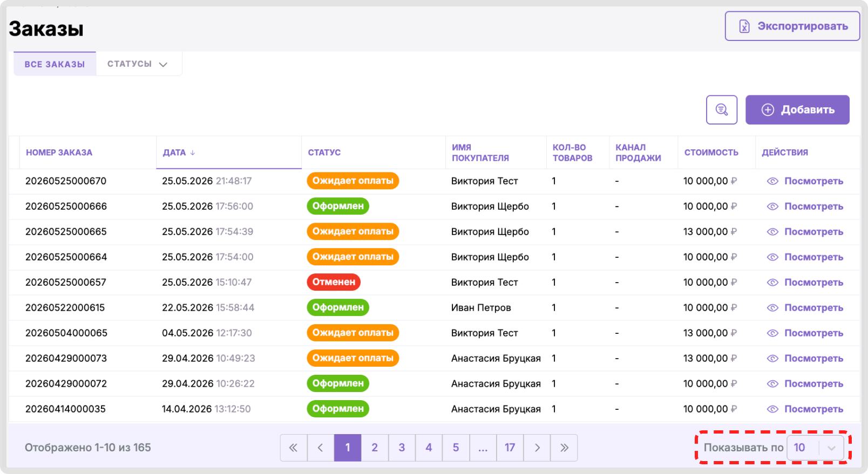Click eye icon for order 20260504000065
Screen dimensions: 868x474
[772, 333]
